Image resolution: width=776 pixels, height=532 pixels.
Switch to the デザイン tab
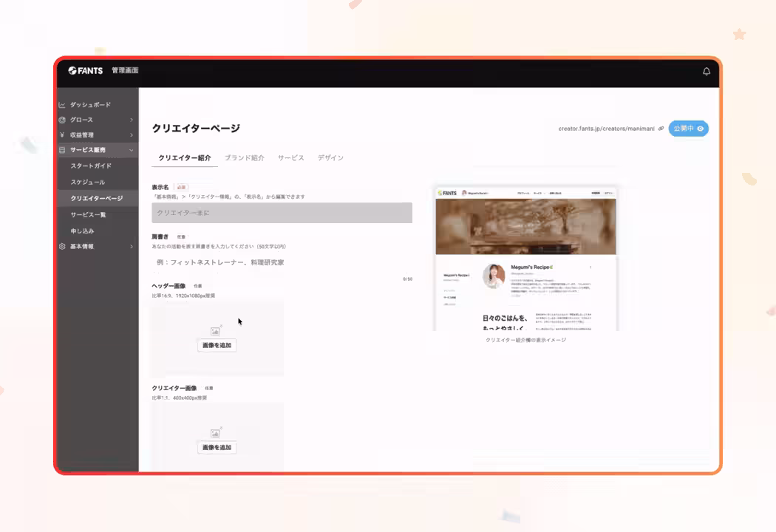point(330,158)
